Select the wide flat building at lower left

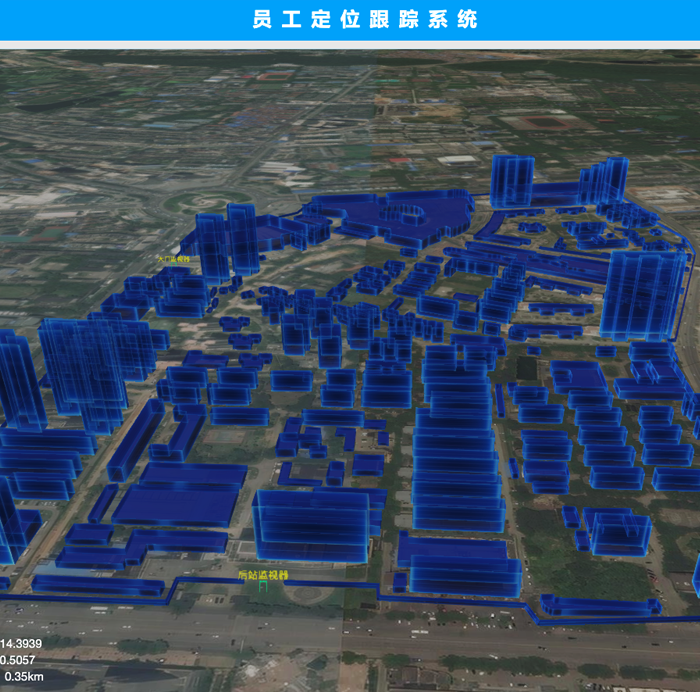pyautogui.click(x=182, y=505)
